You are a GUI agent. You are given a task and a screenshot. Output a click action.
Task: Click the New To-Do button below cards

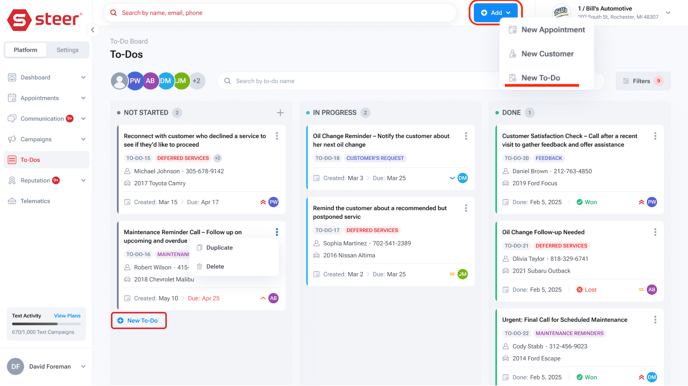point(139,321)
